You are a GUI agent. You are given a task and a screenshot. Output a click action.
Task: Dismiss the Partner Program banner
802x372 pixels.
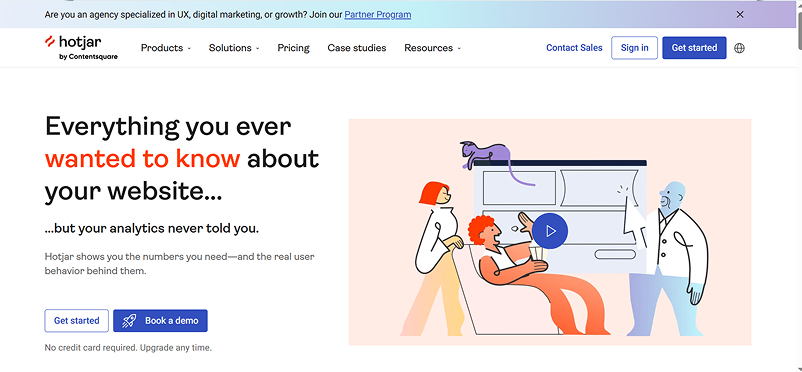click(x=740, y=14)
